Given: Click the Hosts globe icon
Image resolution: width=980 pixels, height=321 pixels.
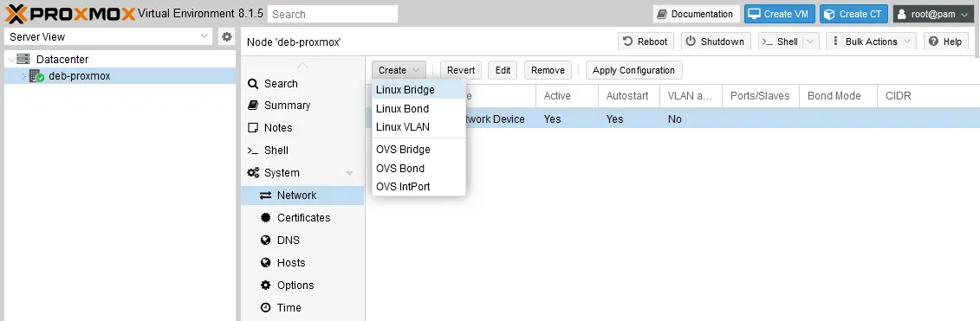Looking at the screenshot, I should [266, 262].
